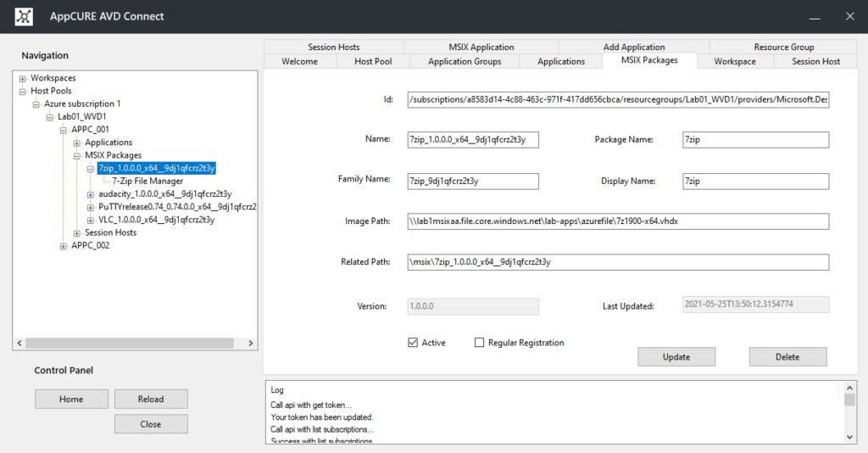Collapse the Host Pools tree node

point(23,92)
